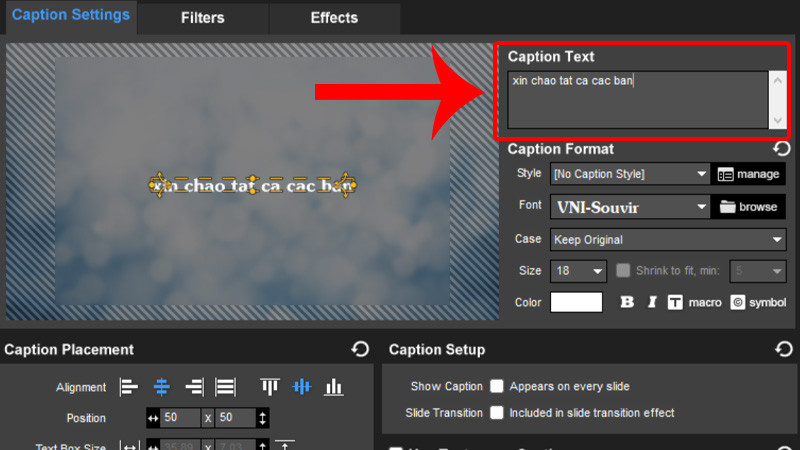Open the caption Style dropdown
Viewport: 800px width, 450px height.
(x=629, y=174)
